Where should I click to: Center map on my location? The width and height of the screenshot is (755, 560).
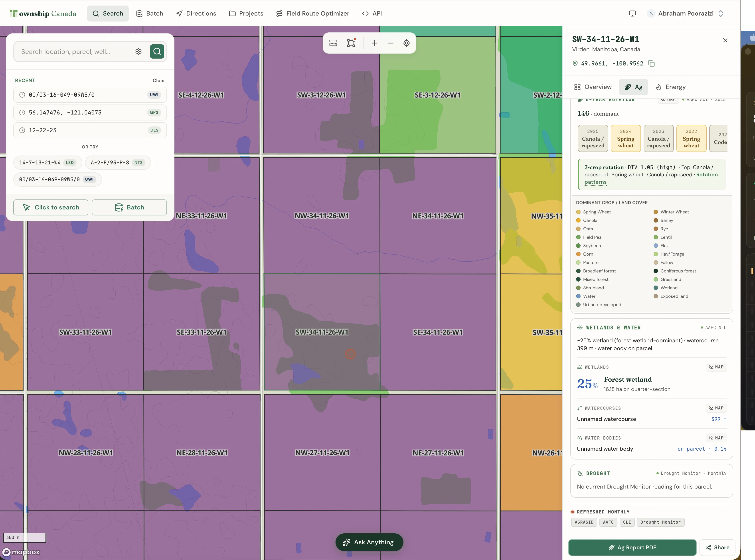click(407, 43)
